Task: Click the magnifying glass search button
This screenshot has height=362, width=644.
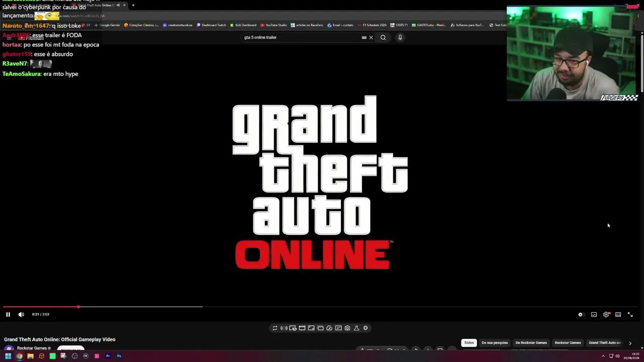Action: coord(383,37)
